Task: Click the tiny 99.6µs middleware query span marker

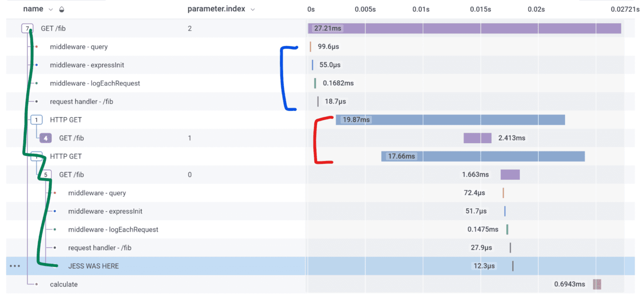Action: click(x=310, y=47)
